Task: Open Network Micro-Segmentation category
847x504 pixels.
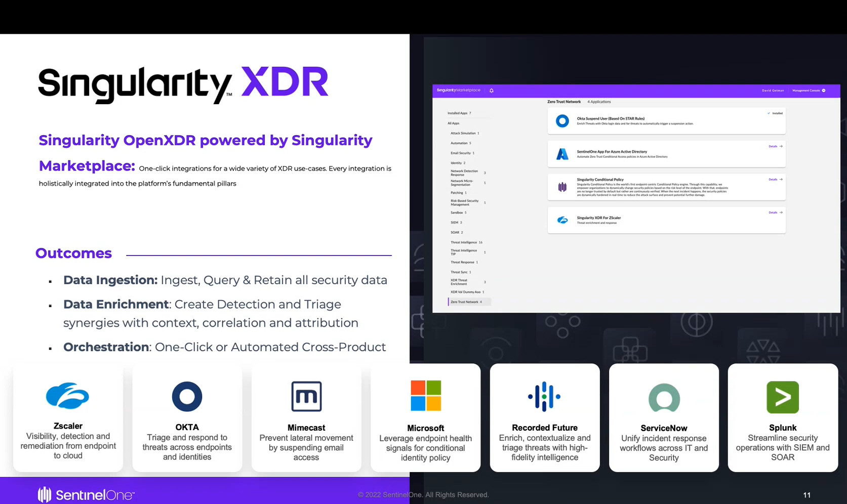Action: 468,183
